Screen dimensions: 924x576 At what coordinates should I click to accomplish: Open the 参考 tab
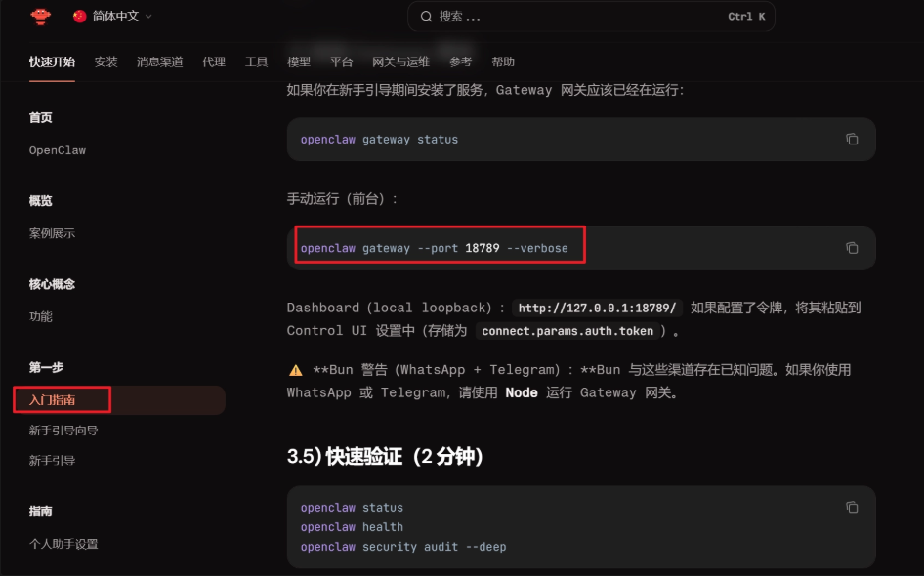[461, 62]
